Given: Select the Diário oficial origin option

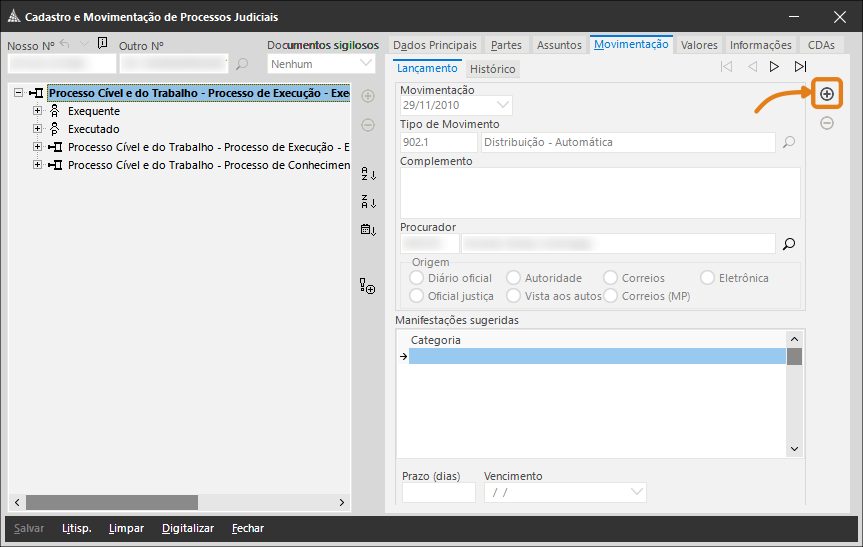Looking at the screenshot, I should [x=418, y=278].
